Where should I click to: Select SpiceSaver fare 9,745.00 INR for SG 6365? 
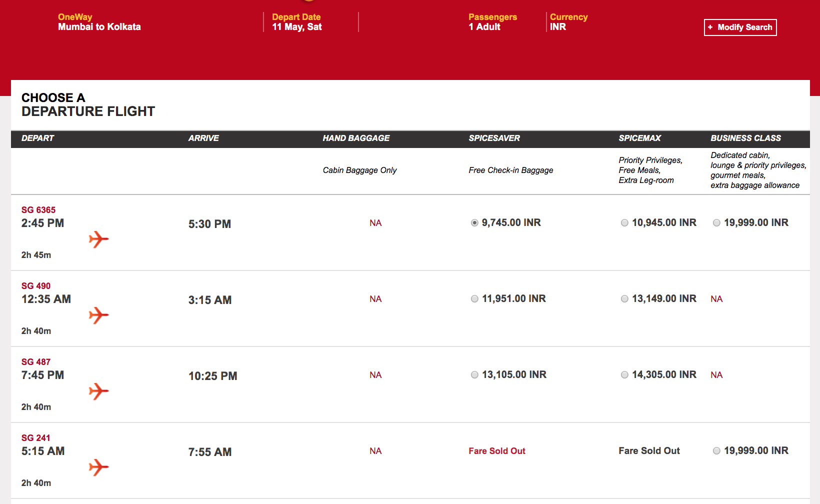coord(474,223)
